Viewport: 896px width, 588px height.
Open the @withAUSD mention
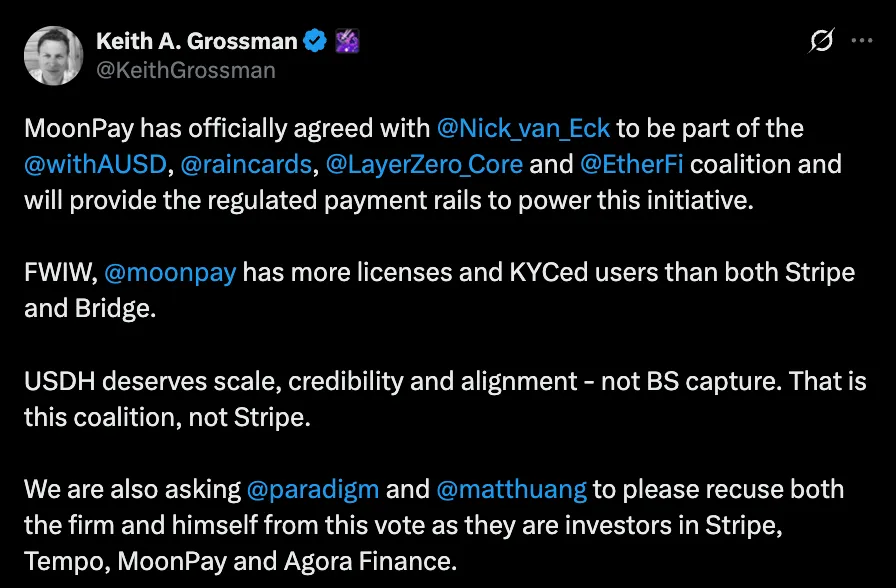(x=95, y=164)
